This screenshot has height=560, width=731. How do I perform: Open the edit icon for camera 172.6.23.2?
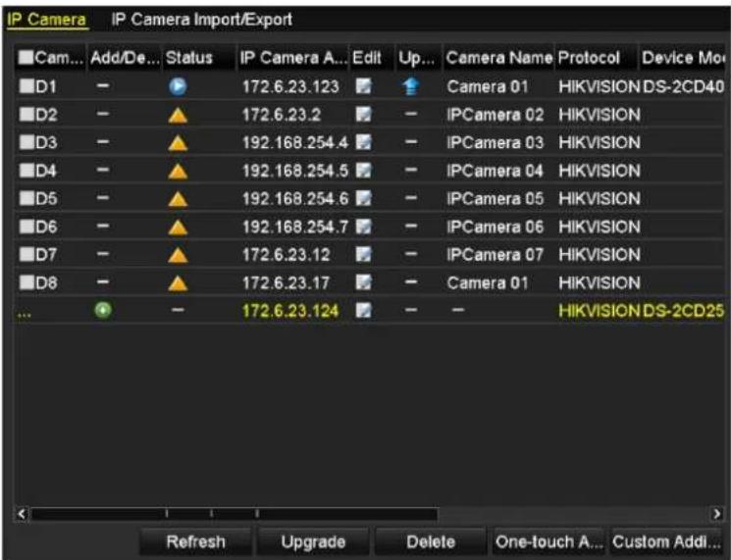364,114
